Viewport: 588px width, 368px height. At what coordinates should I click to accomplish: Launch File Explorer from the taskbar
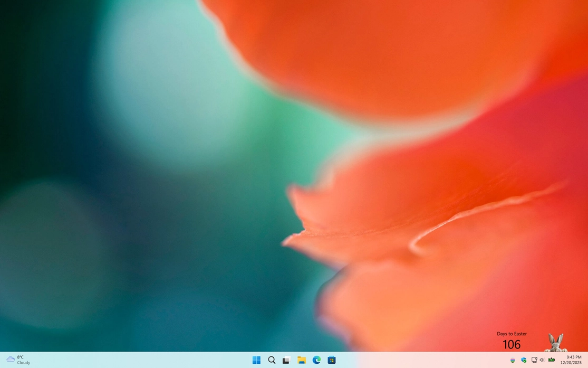tap(302, 360)
